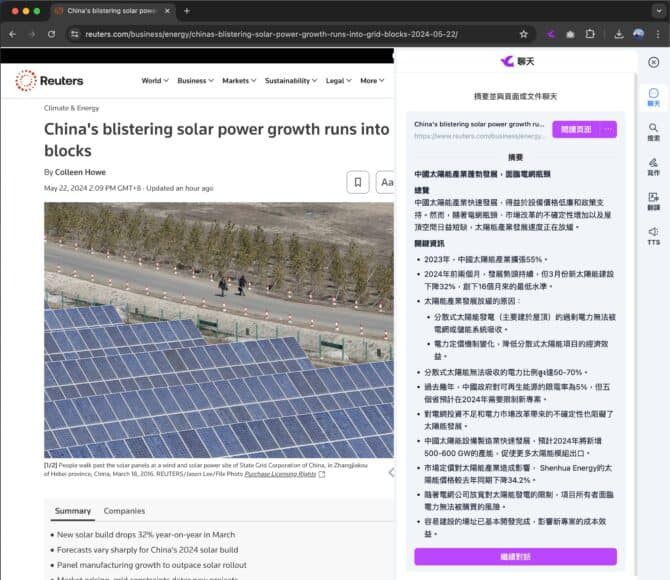The image size is (670, 580).
Task: Close the chat panel with the X icon
Action: (653, 62)
